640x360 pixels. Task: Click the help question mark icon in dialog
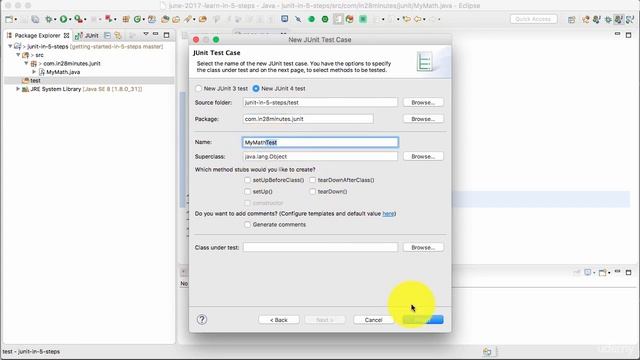click(x=202, y=320)
